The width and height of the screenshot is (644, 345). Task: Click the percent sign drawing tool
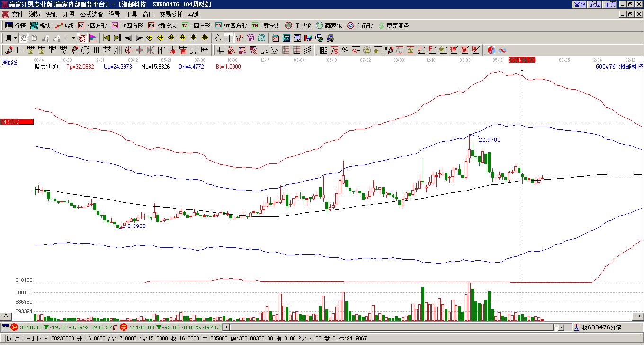click(x=345, y=50)
